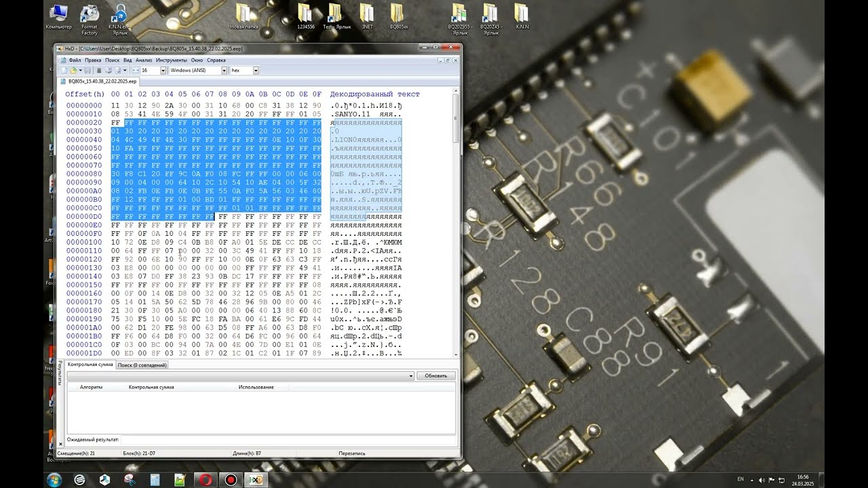Click the Блок(h): 21-D7 status entry
The width and height of the screenshot is (868, 488).
(139, 453)
